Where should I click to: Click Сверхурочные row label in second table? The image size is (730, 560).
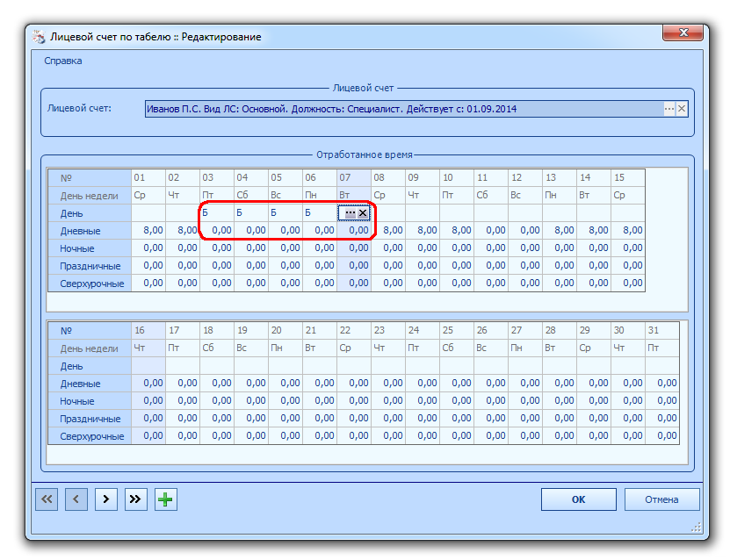click(x=90, y=436)
